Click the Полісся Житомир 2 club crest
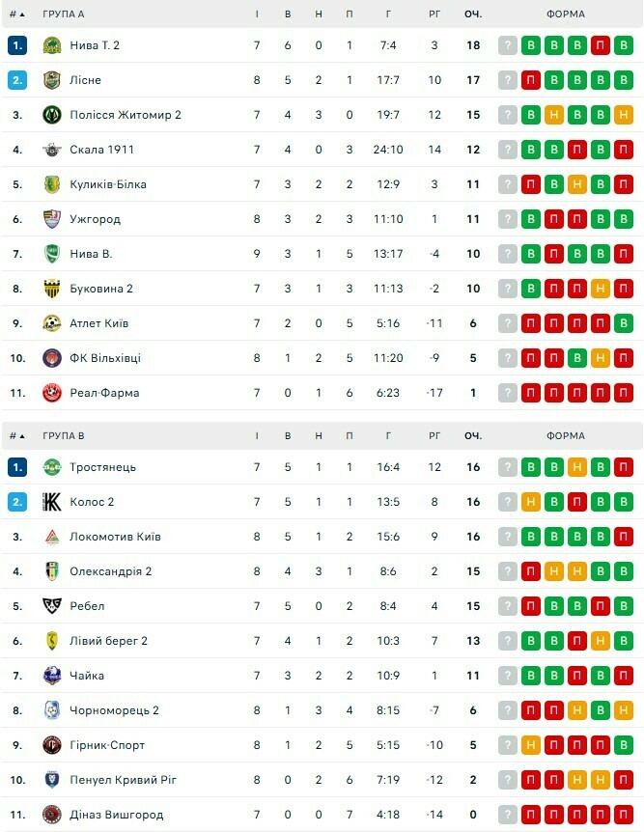The image size is (644, 832). pyautogui.click(x=52, y=115)
